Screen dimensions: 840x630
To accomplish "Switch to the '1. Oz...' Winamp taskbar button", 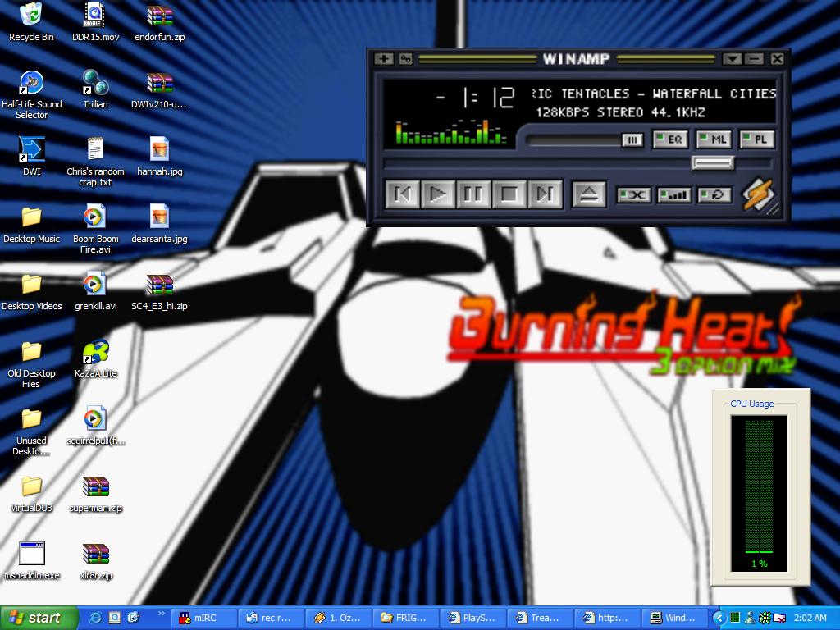I will pyautogui.click(x=339, y=618).
